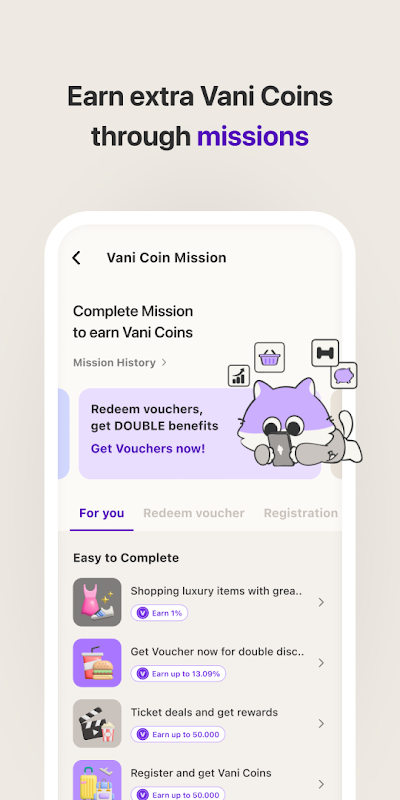Tap the clapperboard and popcorn thumbnail

97,723
